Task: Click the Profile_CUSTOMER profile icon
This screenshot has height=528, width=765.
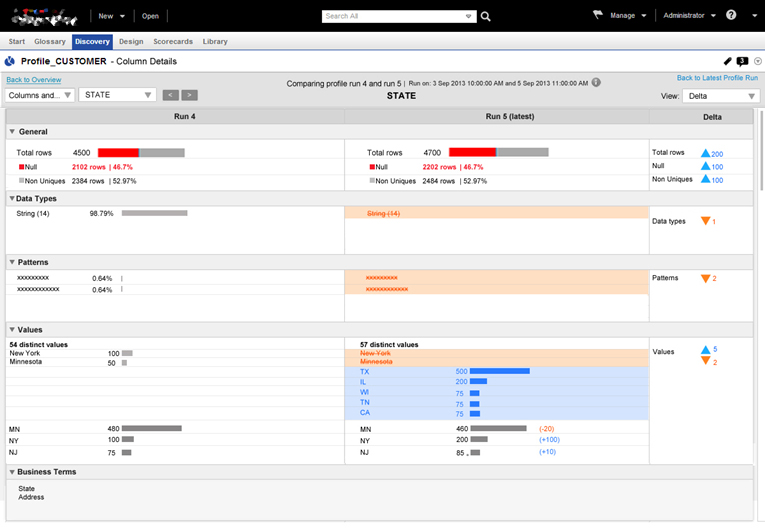Action: tap(10, 61)
